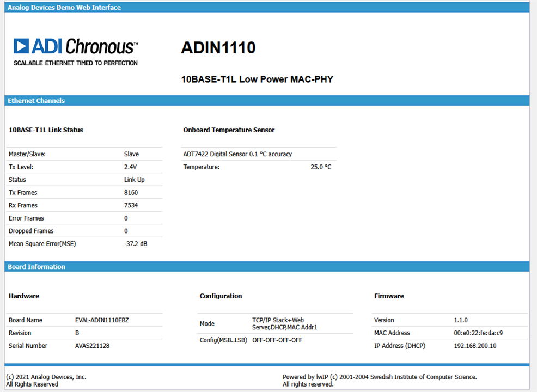The height and width of the screenshot is (392, 537).
Task: Click the IP Address (DHCP) label
Action: pos(400,346)
